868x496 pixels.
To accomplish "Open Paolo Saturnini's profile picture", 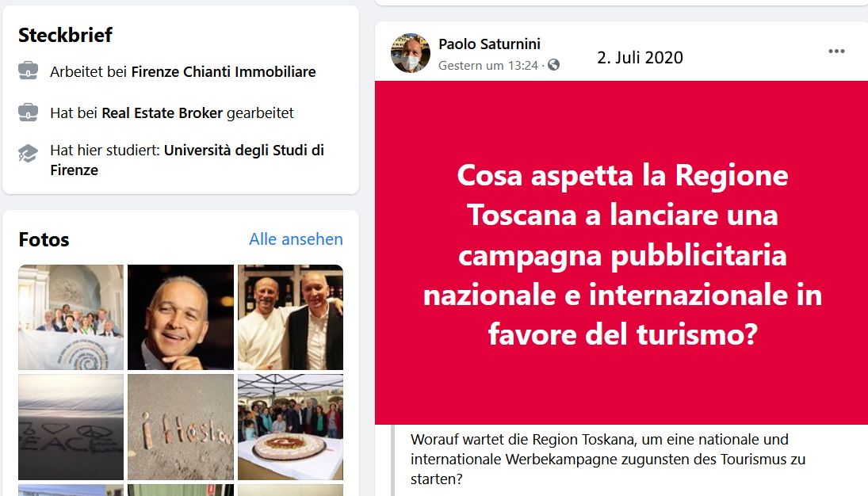I will click(x=410, y=53).
